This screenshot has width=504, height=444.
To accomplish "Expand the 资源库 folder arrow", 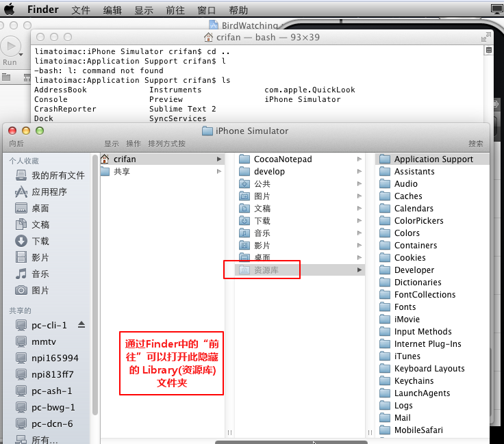I will coord(360,270).
